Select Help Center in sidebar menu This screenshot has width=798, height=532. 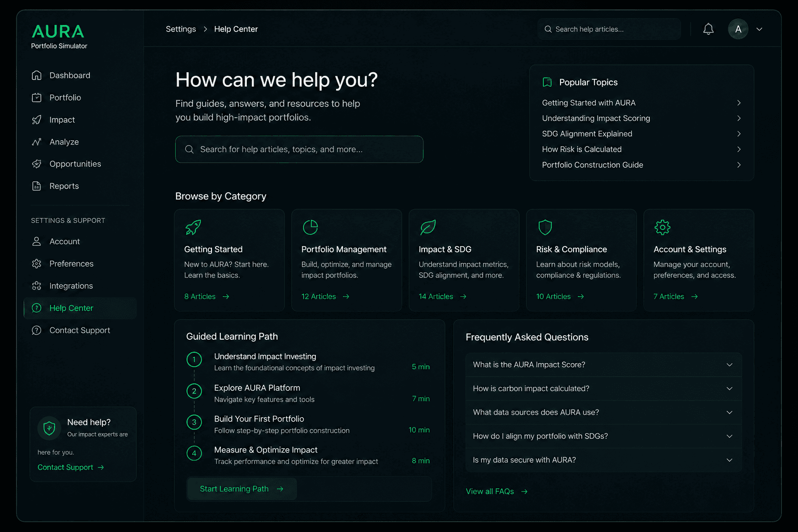click(x=80, y=308)
